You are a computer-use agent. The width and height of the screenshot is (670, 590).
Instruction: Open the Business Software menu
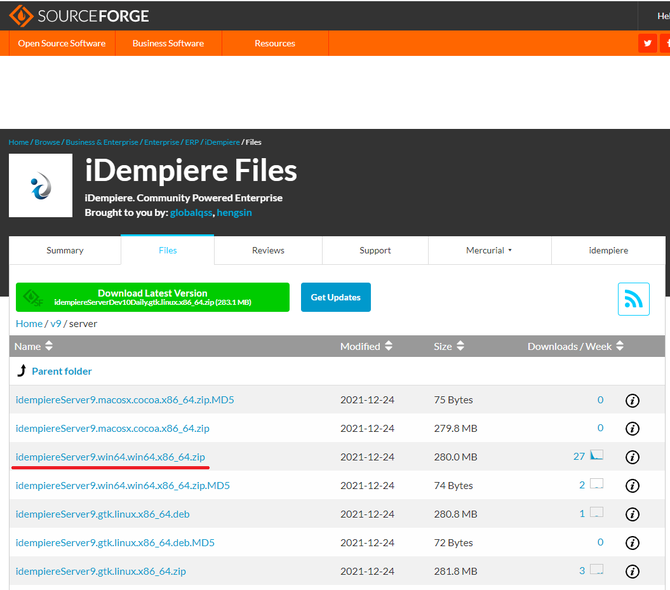pyautogui.click(x=168, y=43)
